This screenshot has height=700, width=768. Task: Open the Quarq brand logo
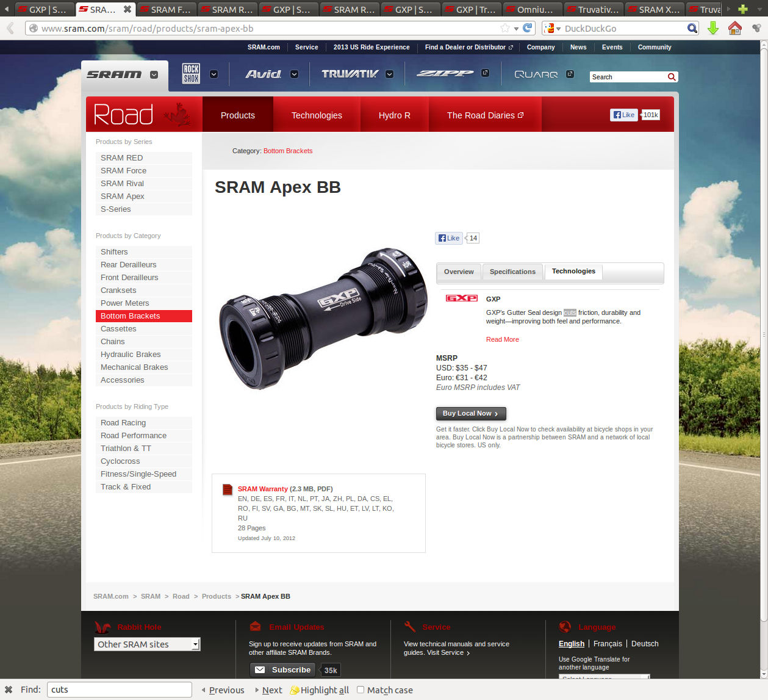[536, 74]
